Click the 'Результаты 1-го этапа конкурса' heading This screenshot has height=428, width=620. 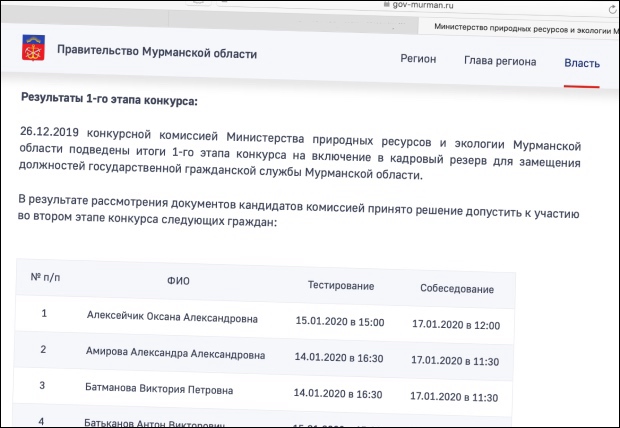point(109,100)
